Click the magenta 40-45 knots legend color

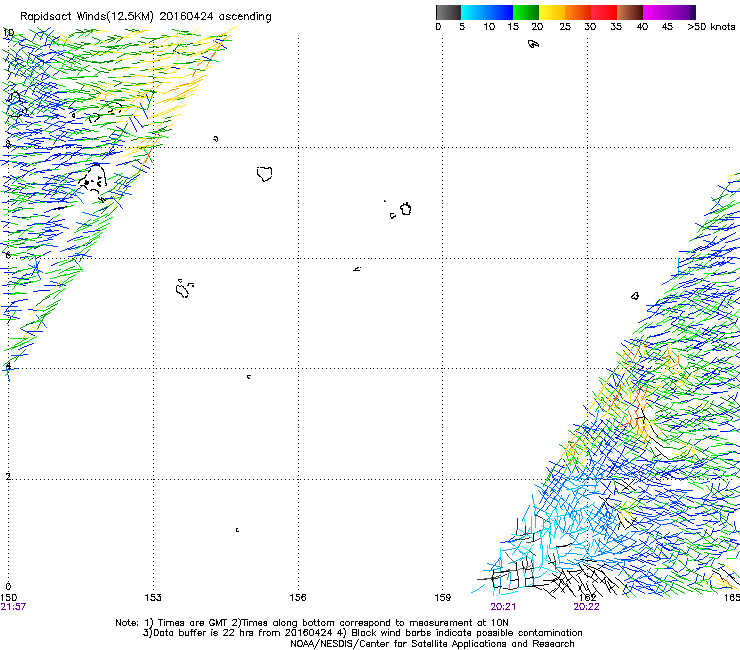tap(656, 12)
